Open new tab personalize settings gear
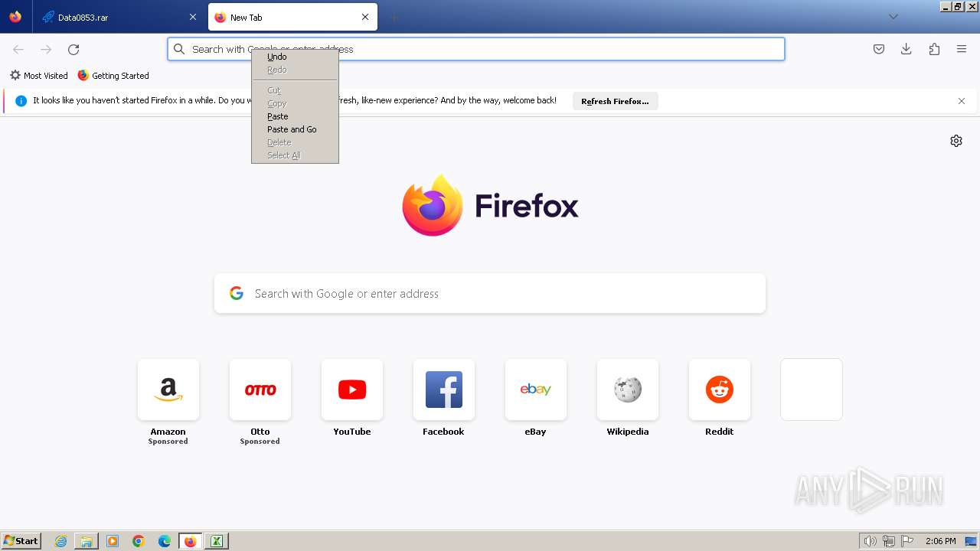This screenshot has width=980, height=551. click(956, 141)
